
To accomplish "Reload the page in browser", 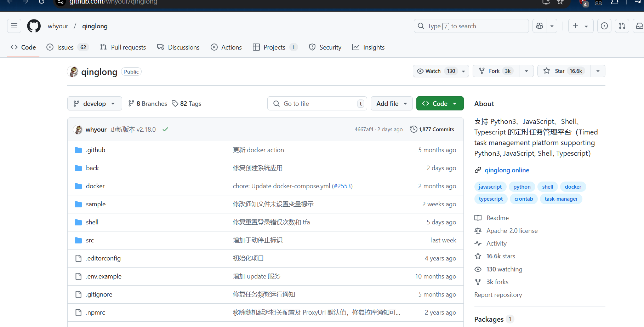I will (41, 2).
